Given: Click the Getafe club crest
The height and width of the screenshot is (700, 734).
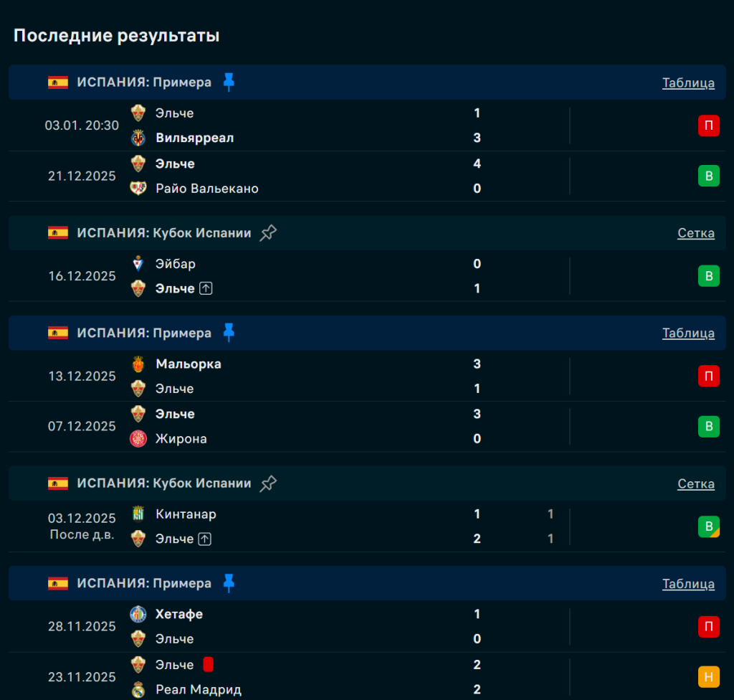Looking at the screenshot, I should point(138,615).
